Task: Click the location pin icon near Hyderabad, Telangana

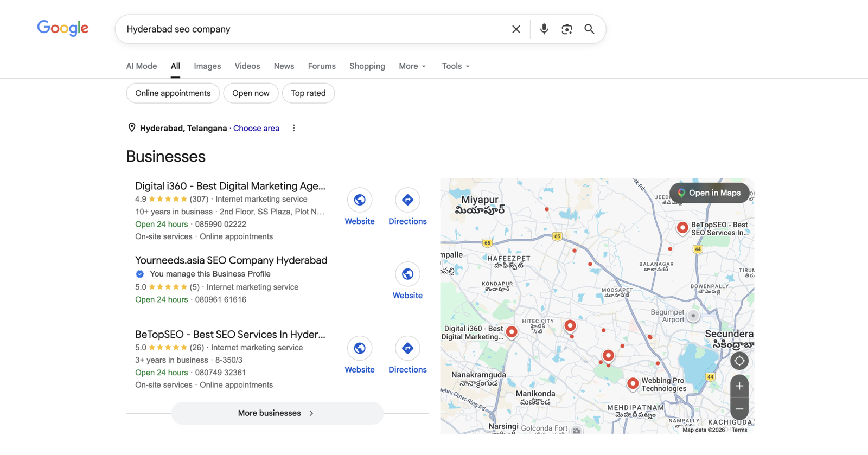Action: pos(131,127)
